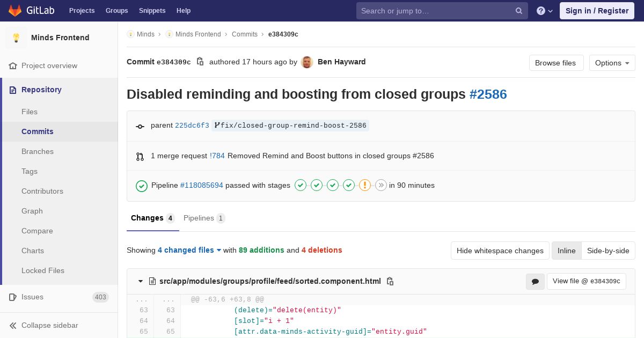This screenshot has width=644, height=338.
Task: Click the pipeline passed status icon
Action: pyautogui.click(x=142, y=186)
